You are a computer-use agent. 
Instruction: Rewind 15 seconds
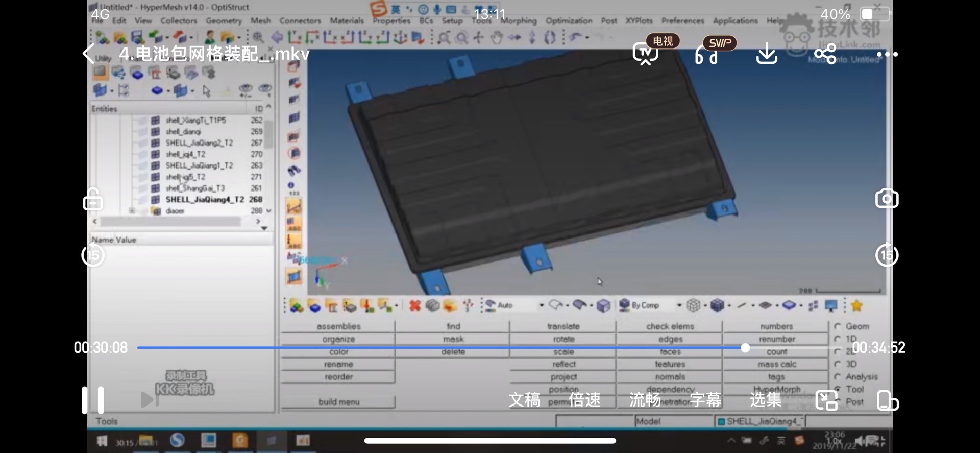[93, 255]
